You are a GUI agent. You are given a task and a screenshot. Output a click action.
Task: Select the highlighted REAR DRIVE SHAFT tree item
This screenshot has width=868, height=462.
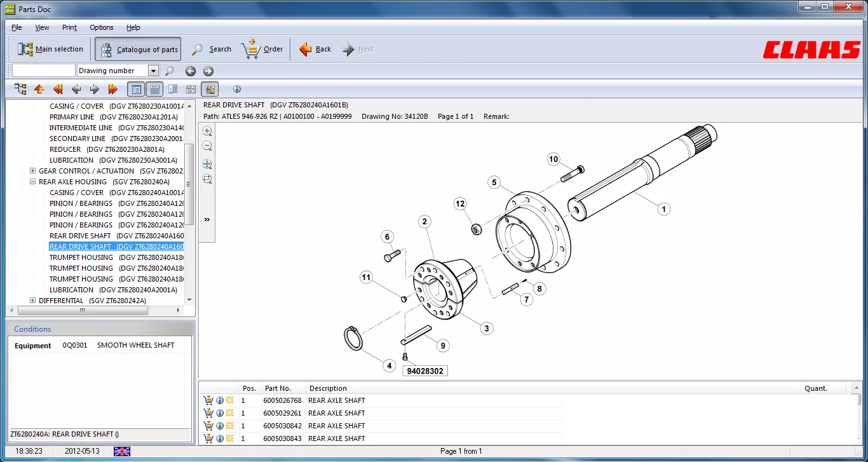point(116,247)
